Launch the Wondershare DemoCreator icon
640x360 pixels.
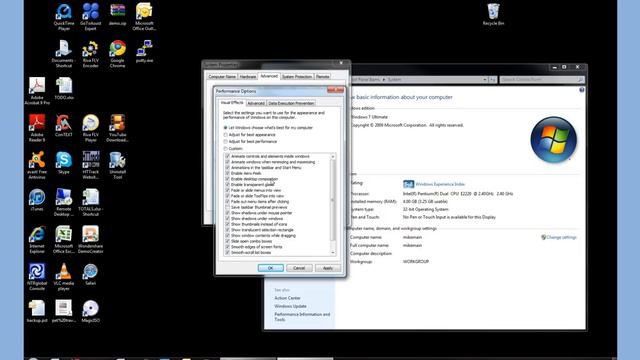[91, 239]
